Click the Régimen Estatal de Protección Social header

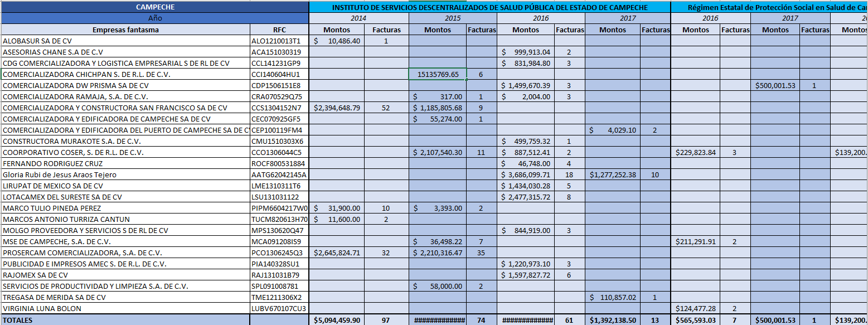769,7
